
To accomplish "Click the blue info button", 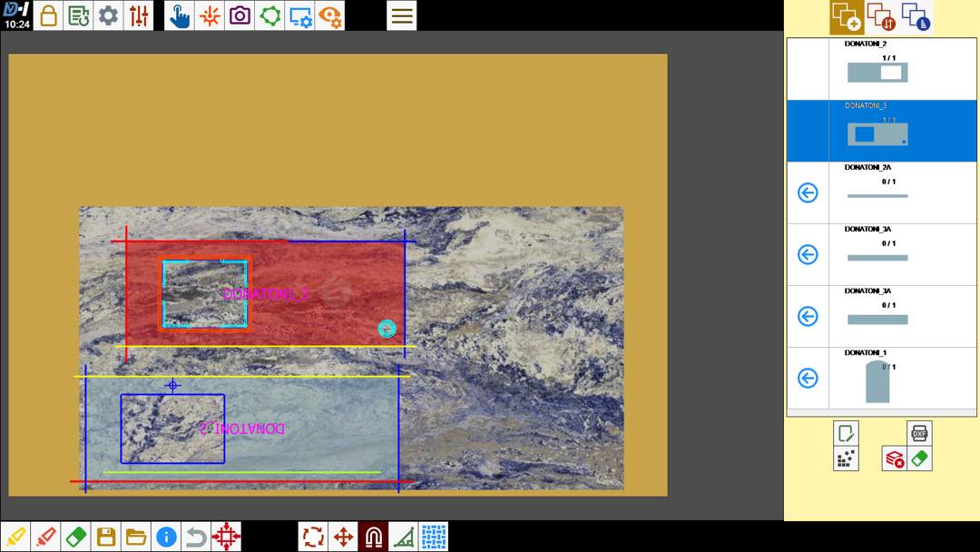I will 166,537.
